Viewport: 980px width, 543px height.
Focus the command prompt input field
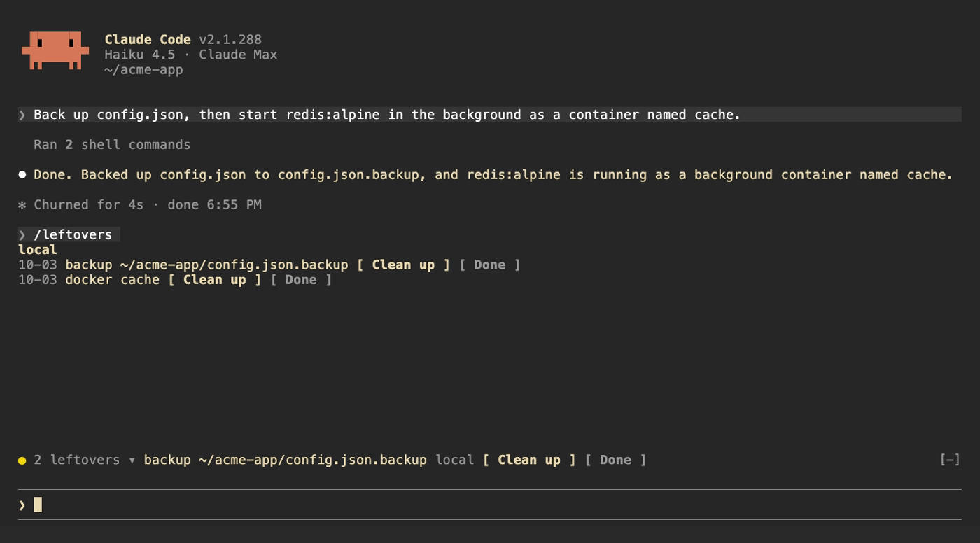pyautogui.click(x=490, y=505)
